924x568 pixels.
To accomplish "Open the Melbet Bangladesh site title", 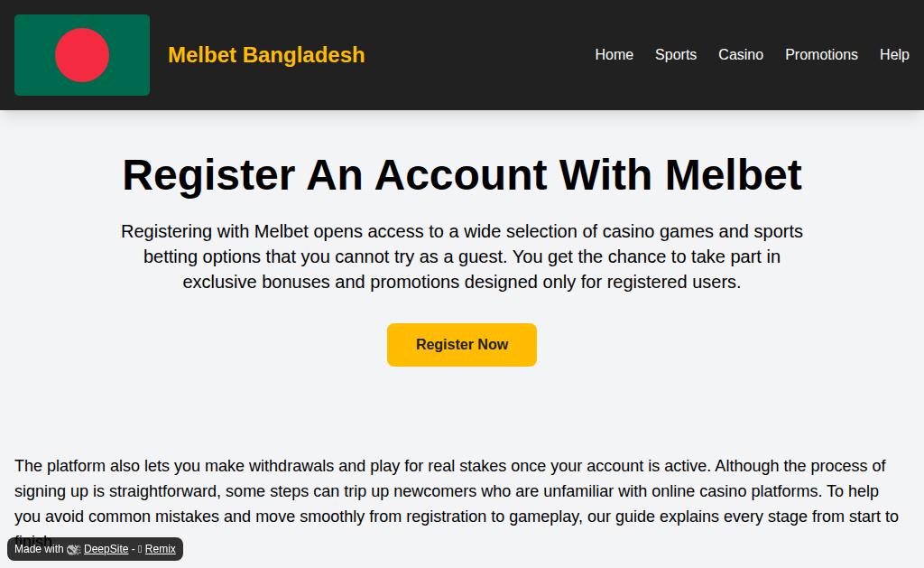I will tap(266, 55).
